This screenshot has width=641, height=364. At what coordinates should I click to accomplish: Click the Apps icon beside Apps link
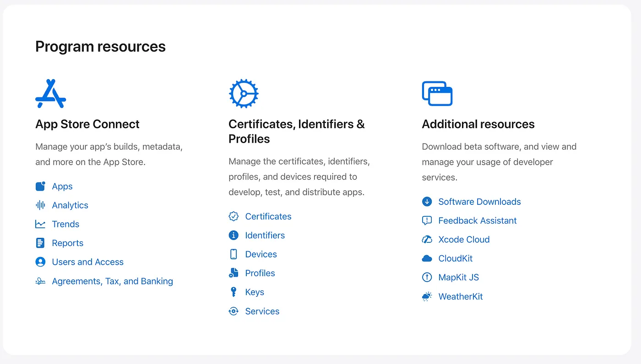point(40,186)
